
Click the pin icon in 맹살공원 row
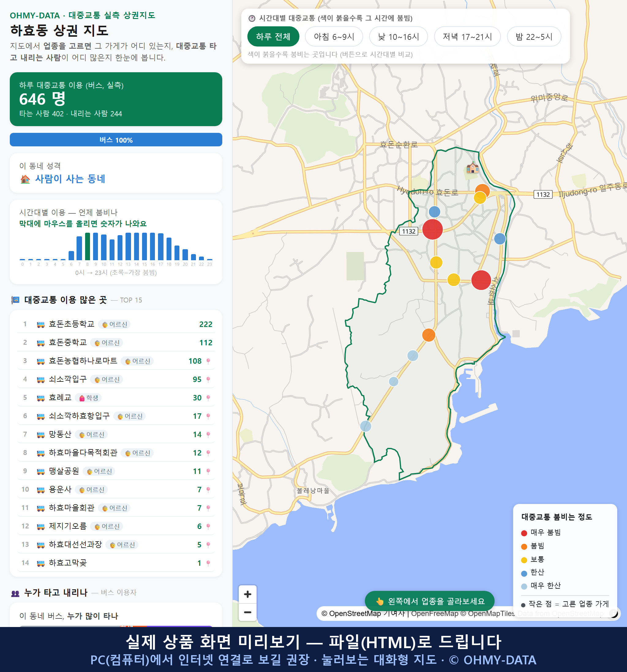click(x=208, y=471)
